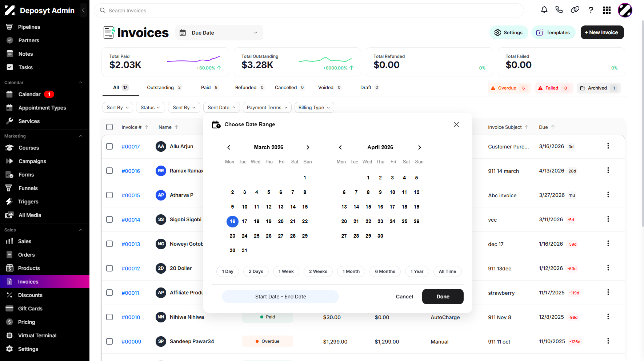Screen dimensions: 644x361
Task: Open row actions menu for invoice #00009
Action: (x=608, y=341)
